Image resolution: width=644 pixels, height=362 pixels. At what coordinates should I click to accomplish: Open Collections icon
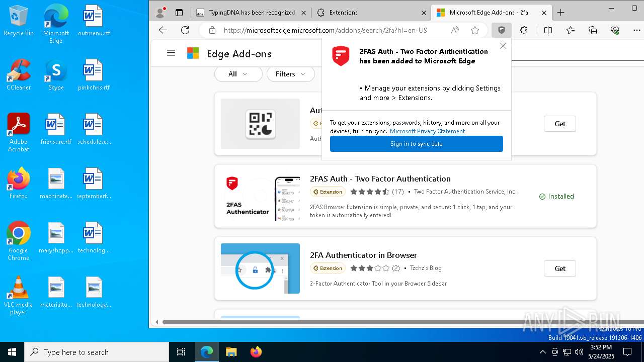click(x=593, y=30)
